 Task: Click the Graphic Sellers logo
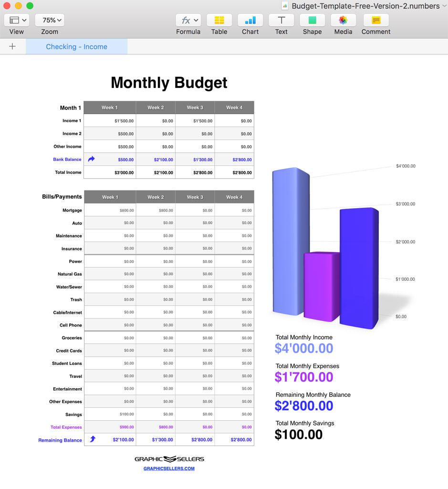[169, 459]
